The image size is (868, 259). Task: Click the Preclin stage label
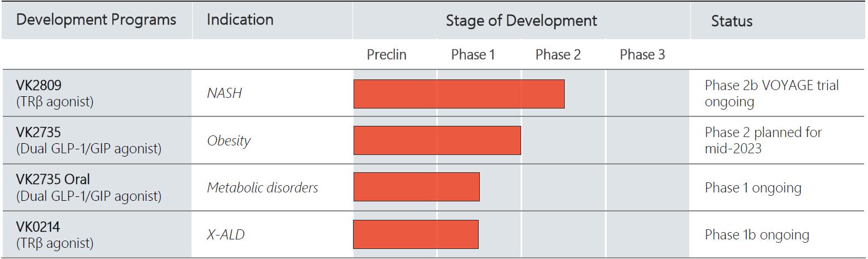[387, 55]
